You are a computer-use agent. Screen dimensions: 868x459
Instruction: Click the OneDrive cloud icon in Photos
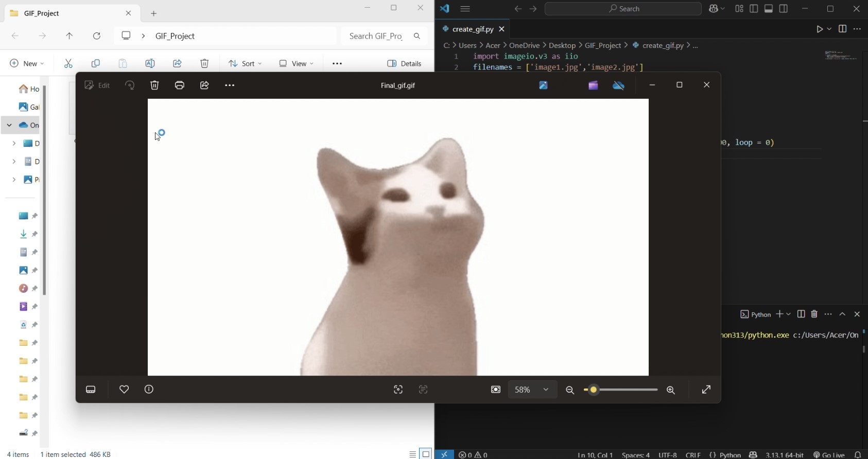pos(619,85)
